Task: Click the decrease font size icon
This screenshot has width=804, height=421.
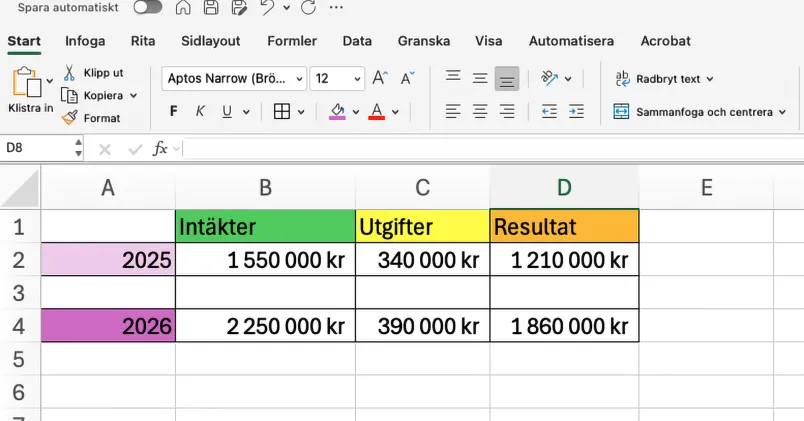Action: point(408,78)
